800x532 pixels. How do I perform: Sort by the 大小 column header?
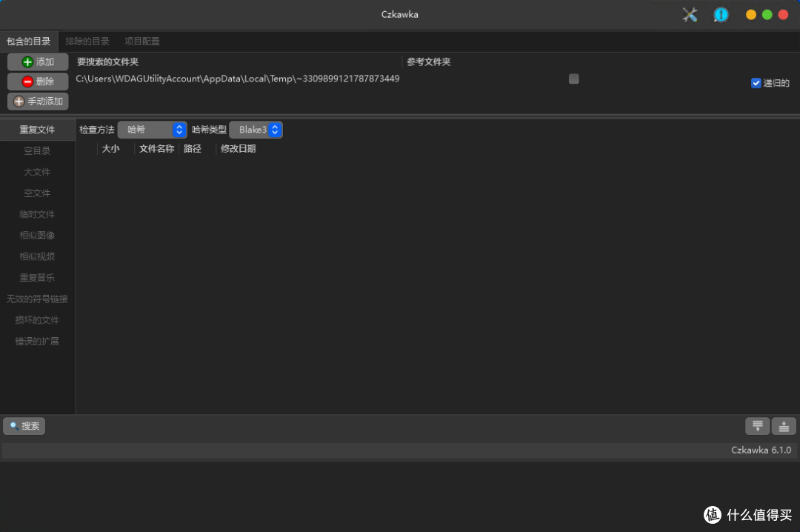click(x=110, y=149)
